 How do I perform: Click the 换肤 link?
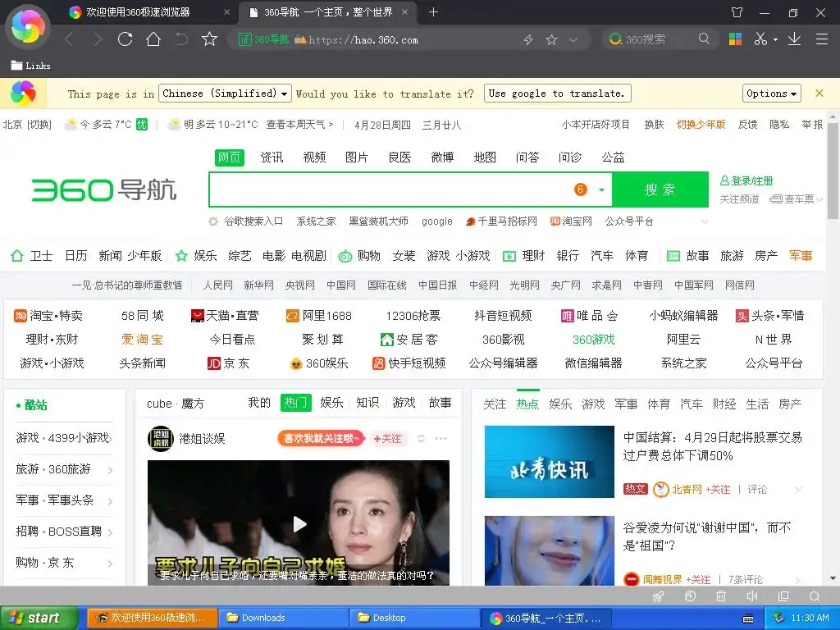point(654,125)
